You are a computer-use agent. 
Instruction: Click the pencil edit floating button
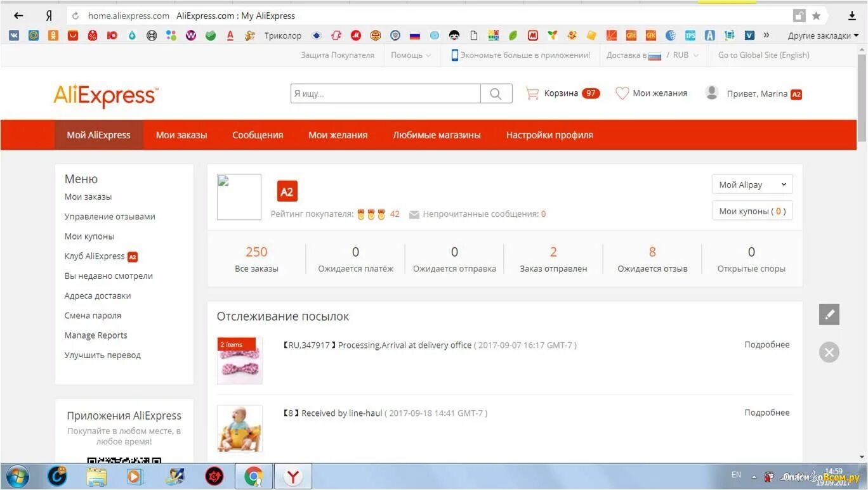click(829, 314)
